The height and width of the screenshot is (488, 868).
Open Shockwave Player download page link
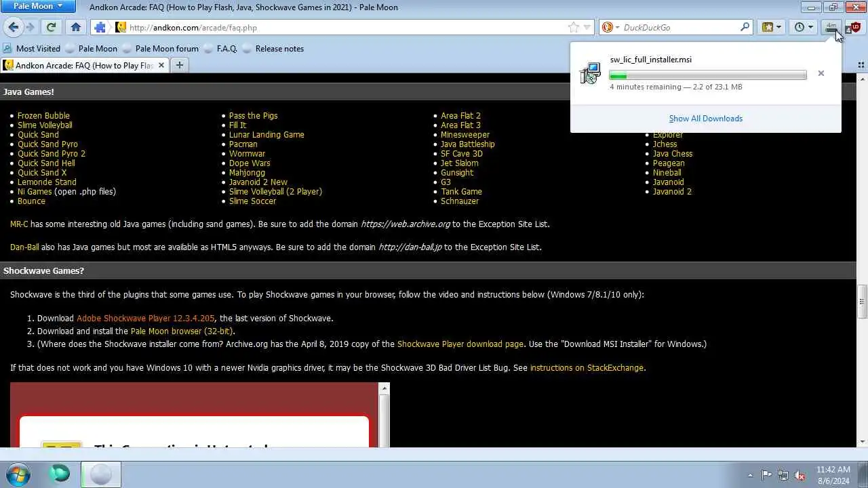(x=460, y=344)
